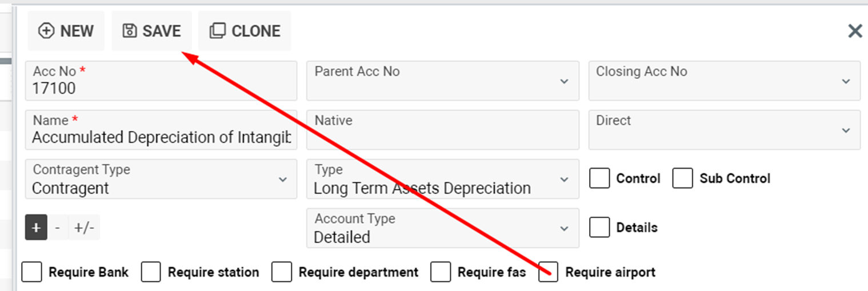The height and width of the screenshot is (291, 868).
Task: Enable Require Bank checkbox
Action: pyautogui.click(x=32, y=272)
